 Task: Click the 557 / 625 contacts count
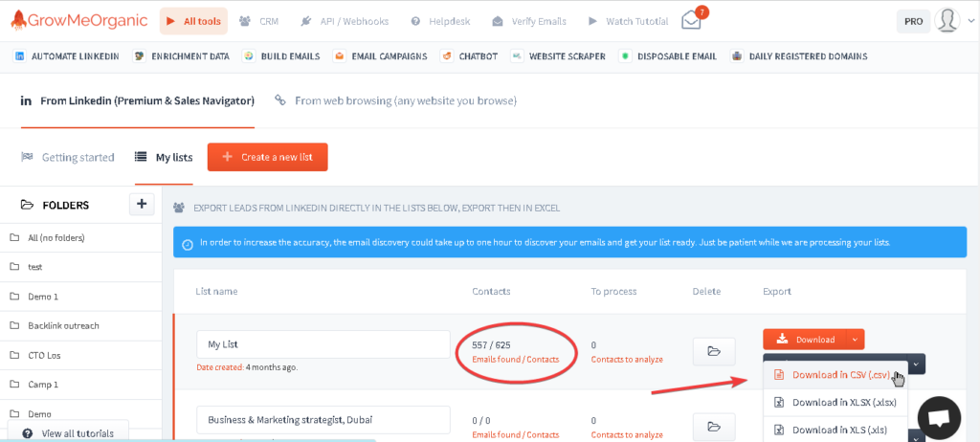[493, 344]
